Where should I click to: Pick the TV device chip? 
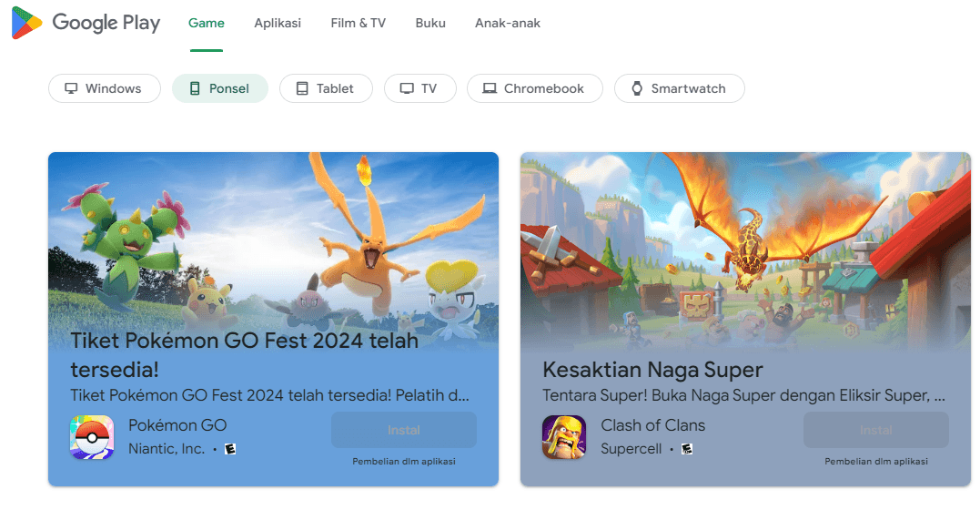pyautogui.click(x=420, y=88)
